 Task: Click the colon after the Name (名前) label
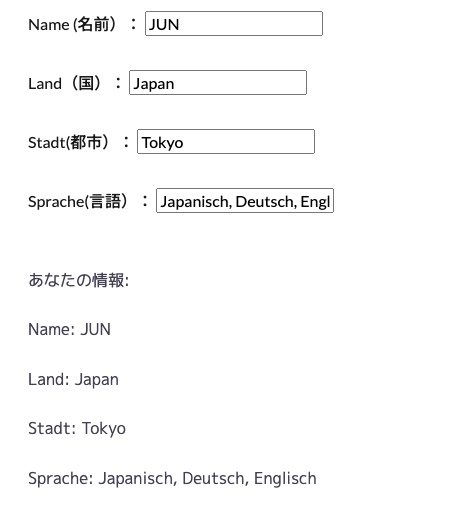[x=133, y=24]
